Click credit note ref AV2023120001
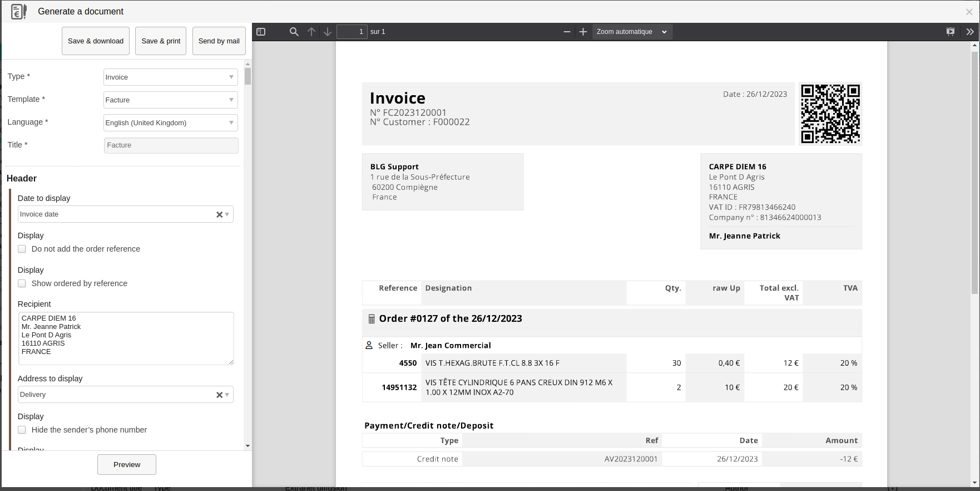The image size is (980, 491). click(631, 459)
